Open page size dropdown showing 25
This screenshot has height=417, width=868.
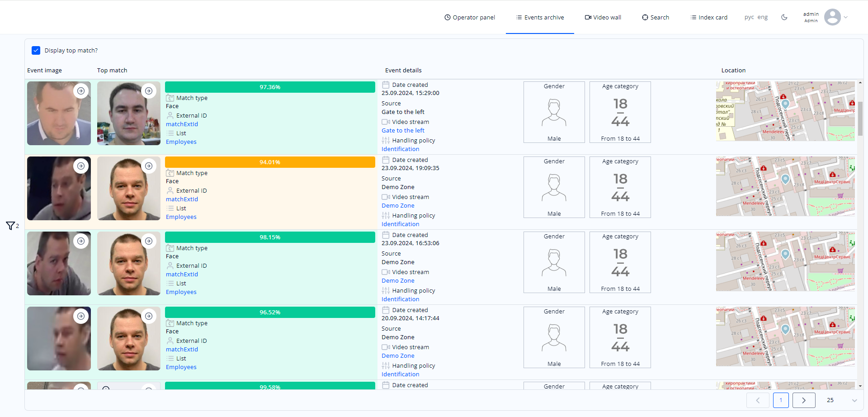[841, 400]
